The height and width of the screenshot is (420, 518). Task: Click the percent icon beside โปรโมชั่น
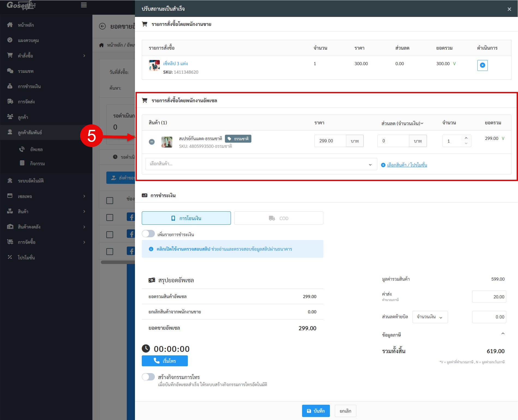[x=10, y=257]
